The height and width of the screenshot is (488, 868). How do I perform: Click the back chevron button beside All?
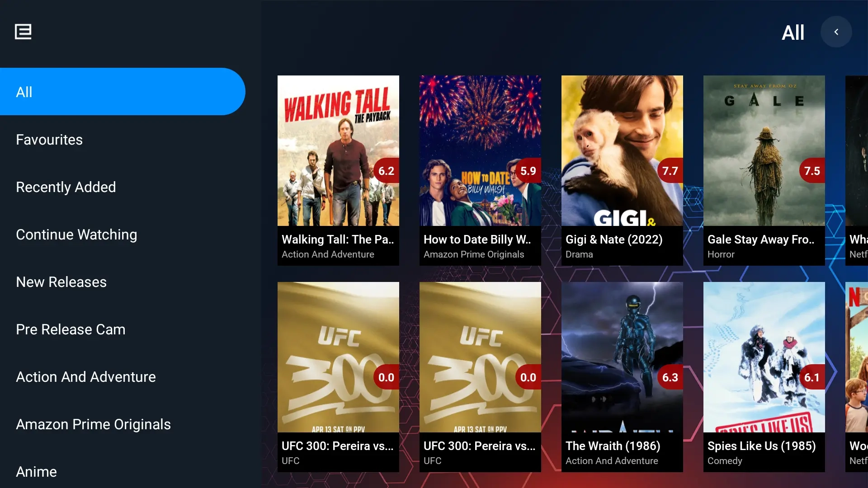tap(836, 32)
